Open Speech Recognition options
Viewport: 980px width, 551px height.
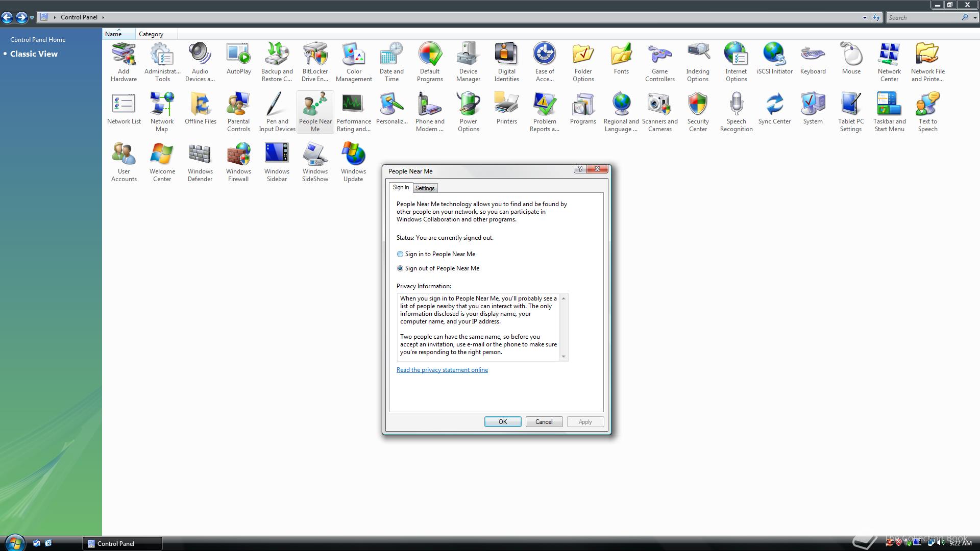pos(736,112)
